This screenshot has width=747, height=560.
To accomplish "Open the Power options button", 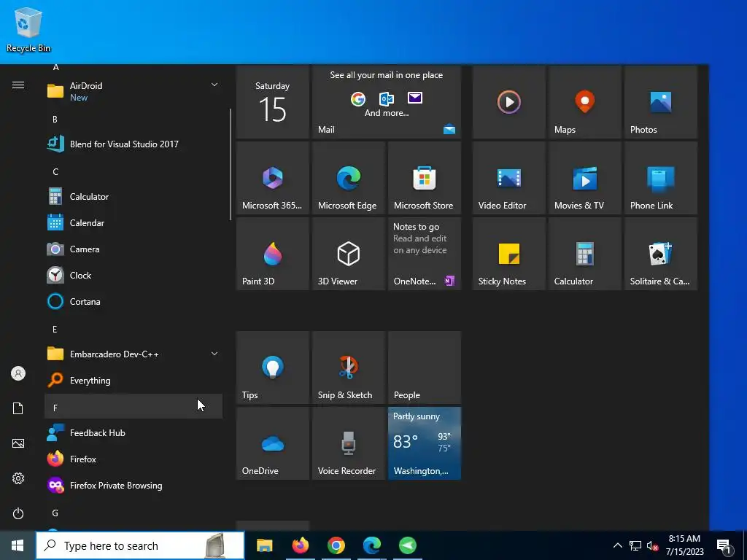I will (x=18, y=513).
